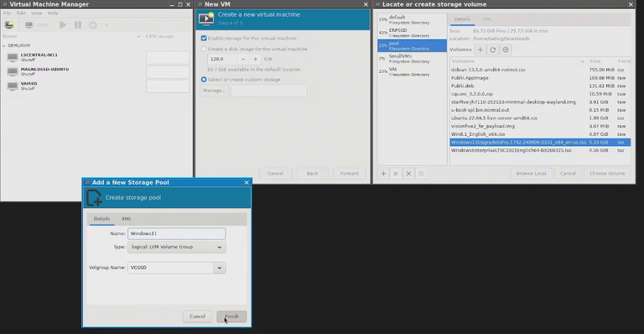This screenshot has width=644, height=334.
Task: Select Create a disk image radio option
Action: [x=204, y=49]
